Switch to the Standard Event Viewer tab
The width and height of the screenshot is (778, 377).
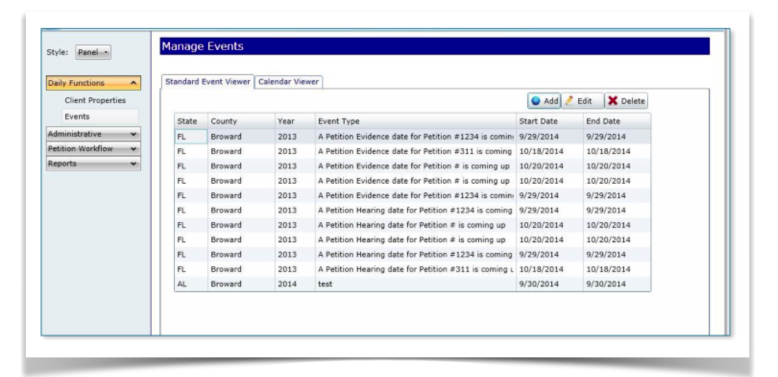click(207, 82)
